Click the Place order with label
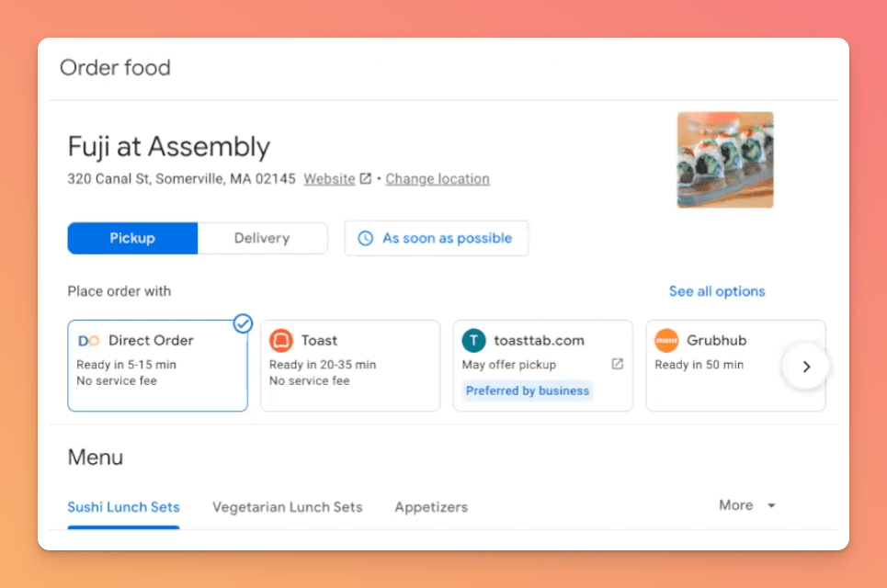The width and height of the screenshot is (887, 588). pyautogui.click(x=119, y=291)
